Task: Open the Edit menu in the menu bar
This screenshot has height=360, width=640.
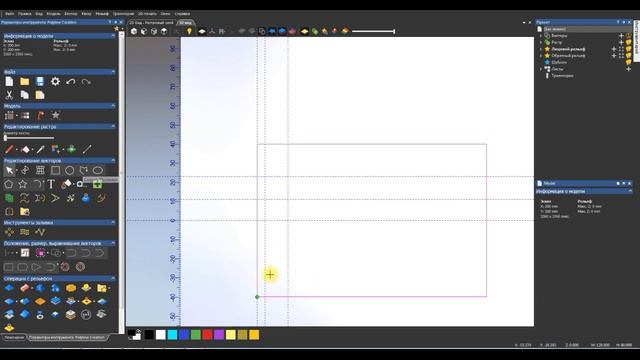Action: (x=24, y=14)
